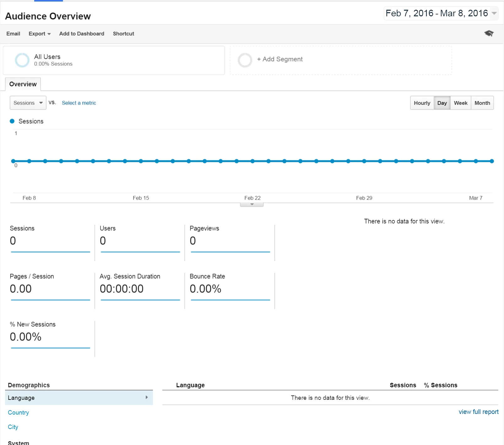Switch the chart to Month view
504x445 pixels.
click(482, 103)
